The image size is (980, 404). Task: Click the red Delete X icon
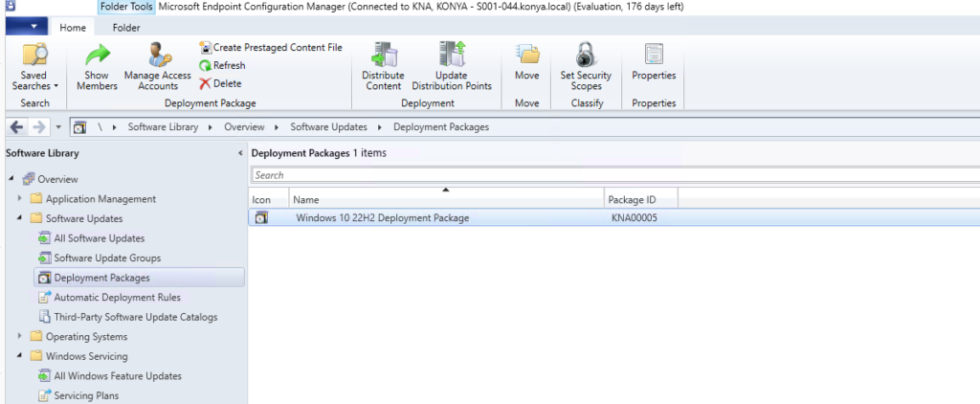(x=205, y=84)
